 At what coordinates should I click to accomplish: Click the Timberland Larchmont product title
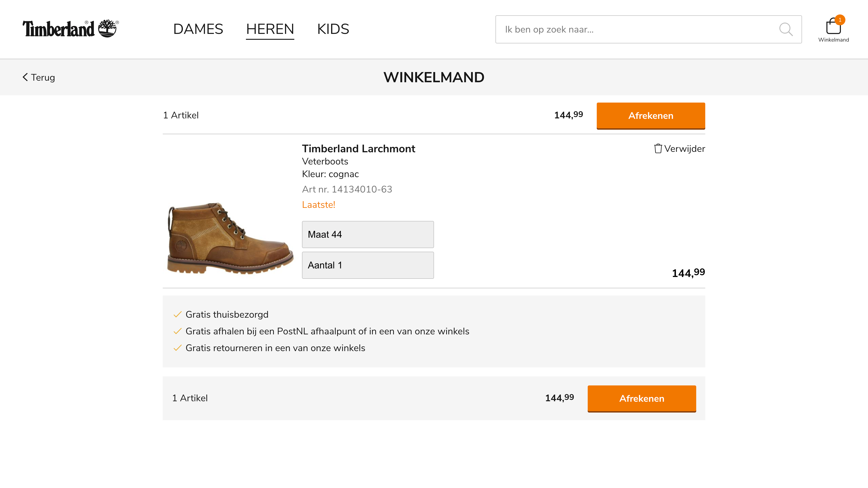pos(358,148)
